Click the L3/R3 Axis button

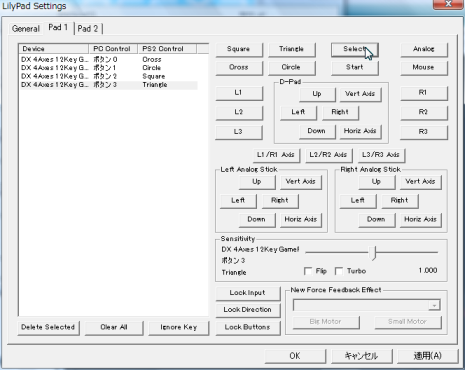pos(381,155)
